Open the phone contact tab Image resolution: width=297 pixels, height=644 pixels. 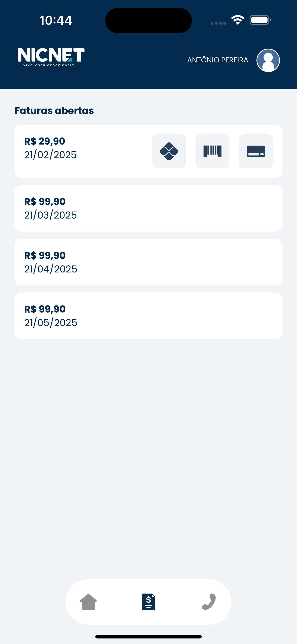[x=209, y=602]
